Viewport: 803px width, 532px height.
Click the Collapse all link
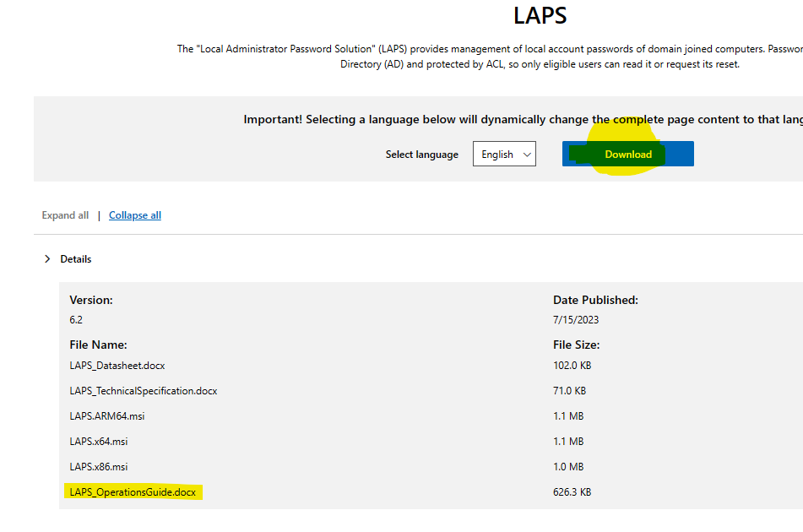point(135,215)
